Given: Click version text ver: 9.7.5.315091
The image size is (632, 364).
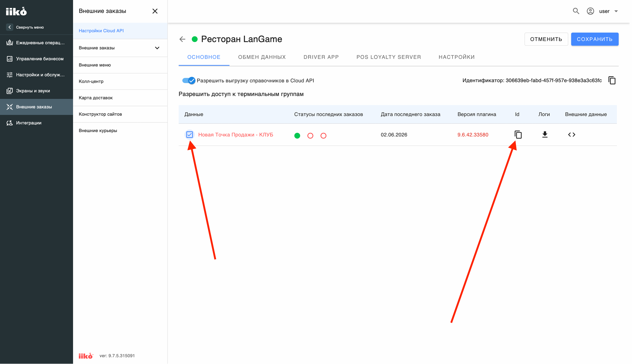Looking at the screenshot, I should [117, 356].
